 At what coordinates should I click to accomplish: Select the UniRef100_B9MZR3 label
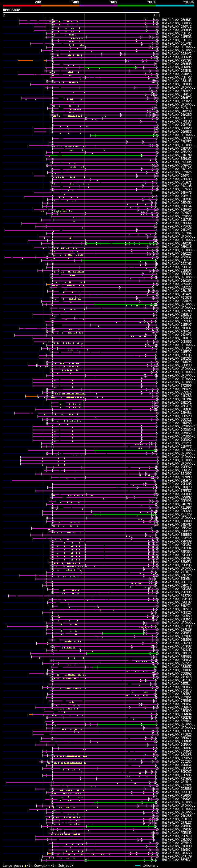coord(177,358)
